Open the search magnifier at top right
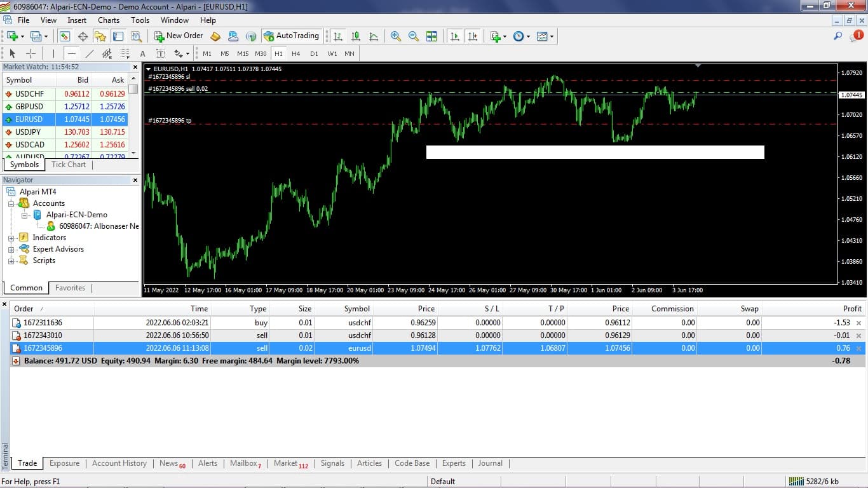This screenshot has height=488, width=868. point(838,36)
